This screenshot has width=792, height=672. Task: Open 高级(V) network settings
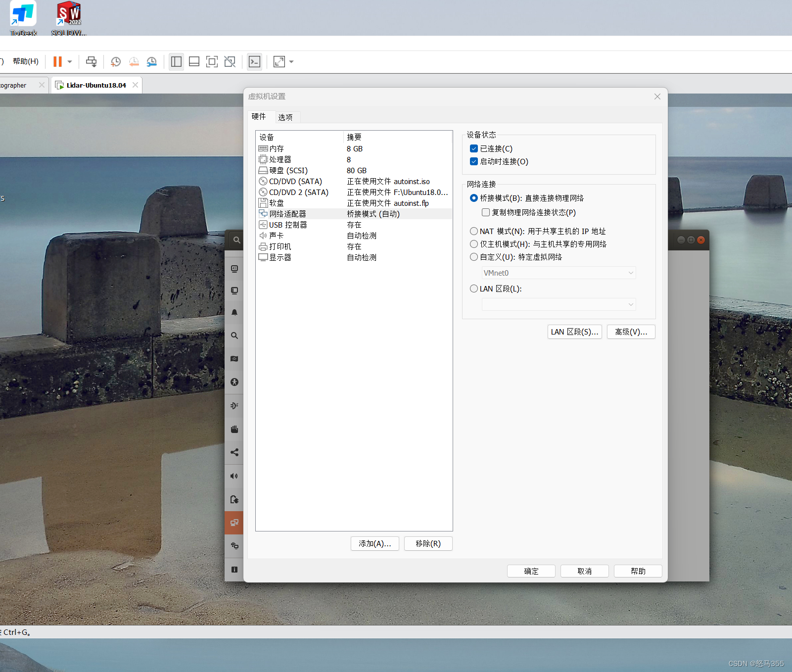pyautogui.click(x=631, y=332)
